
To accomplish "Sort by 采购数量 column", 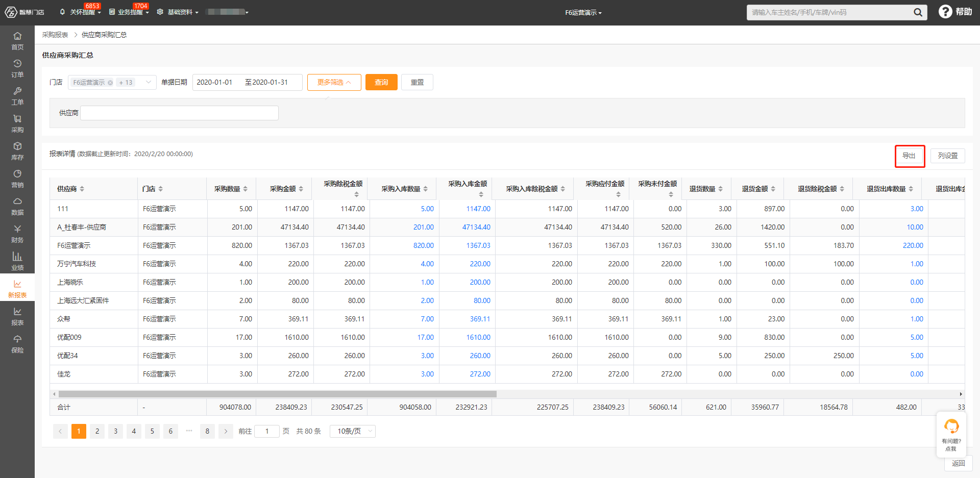I will [246, 189].
